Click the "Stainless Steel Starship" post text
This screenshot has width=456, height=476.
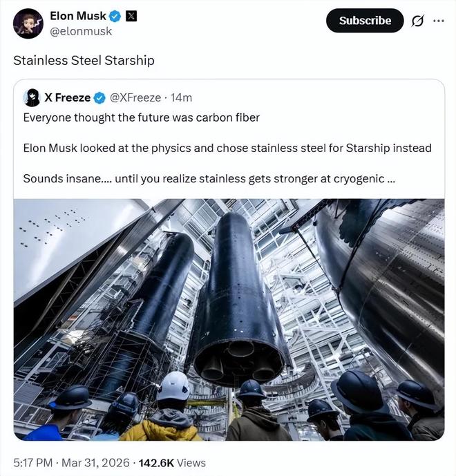(84, 60)
